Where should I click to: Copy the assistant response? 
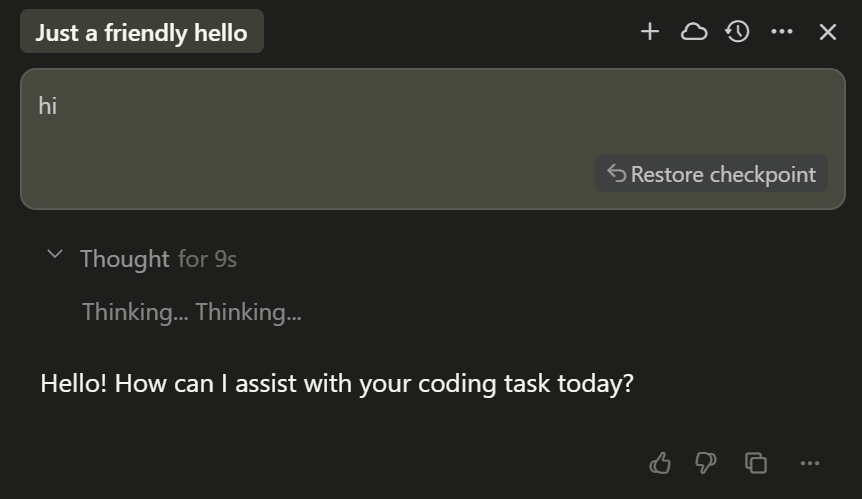point(756,462)
